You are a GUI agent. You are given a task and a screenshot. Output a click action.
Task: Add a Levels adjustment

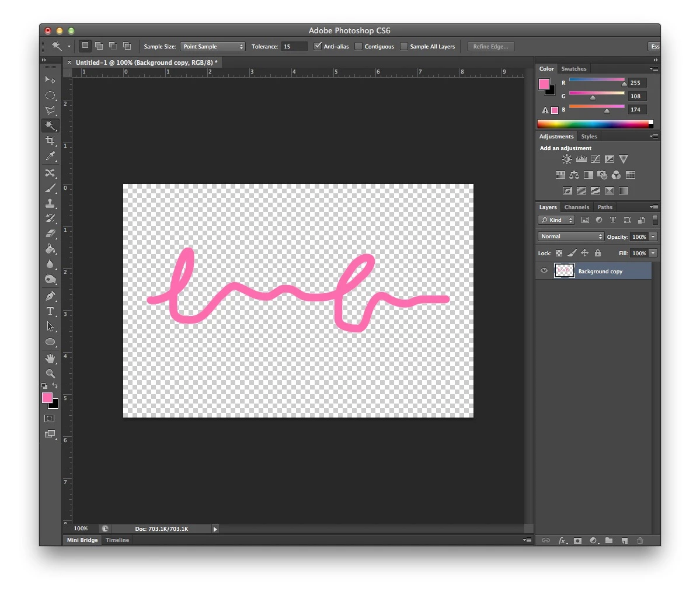click(x=581, y=159)
